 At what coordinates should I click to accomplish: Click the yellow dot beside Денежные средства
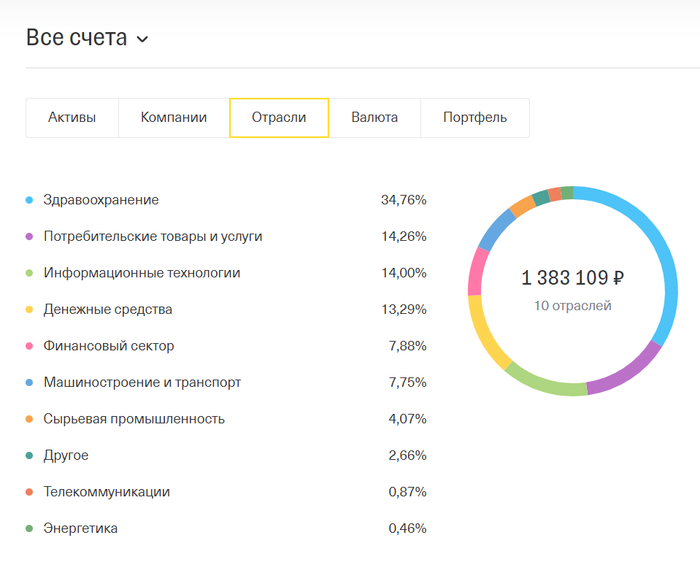pos(30,310)
